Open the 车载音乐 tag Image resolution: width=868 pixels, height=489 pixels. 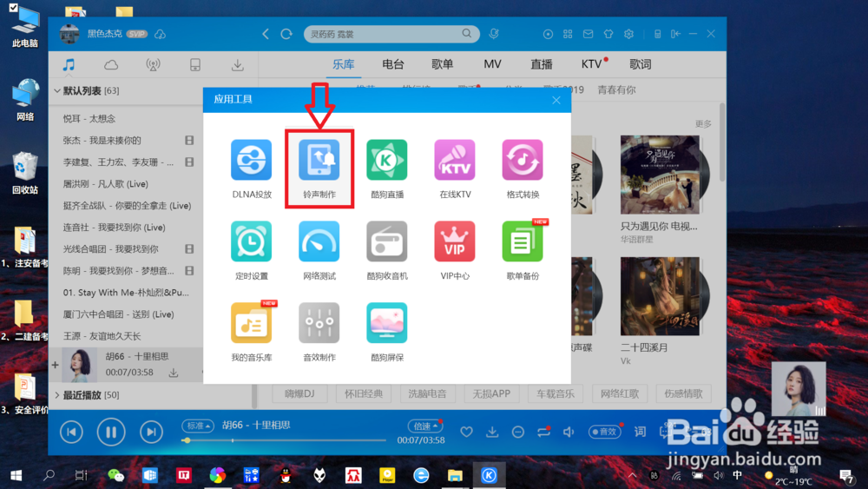[x=556, y=393]
